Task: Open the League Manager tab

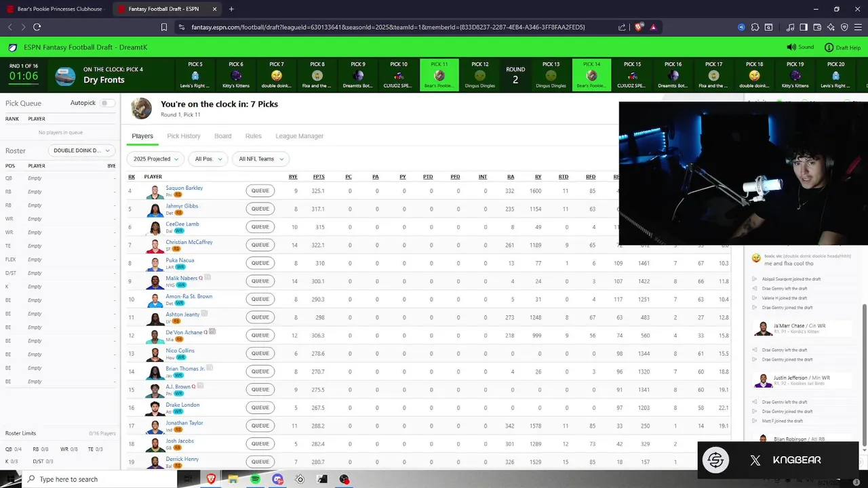Action: click(299, 136)
